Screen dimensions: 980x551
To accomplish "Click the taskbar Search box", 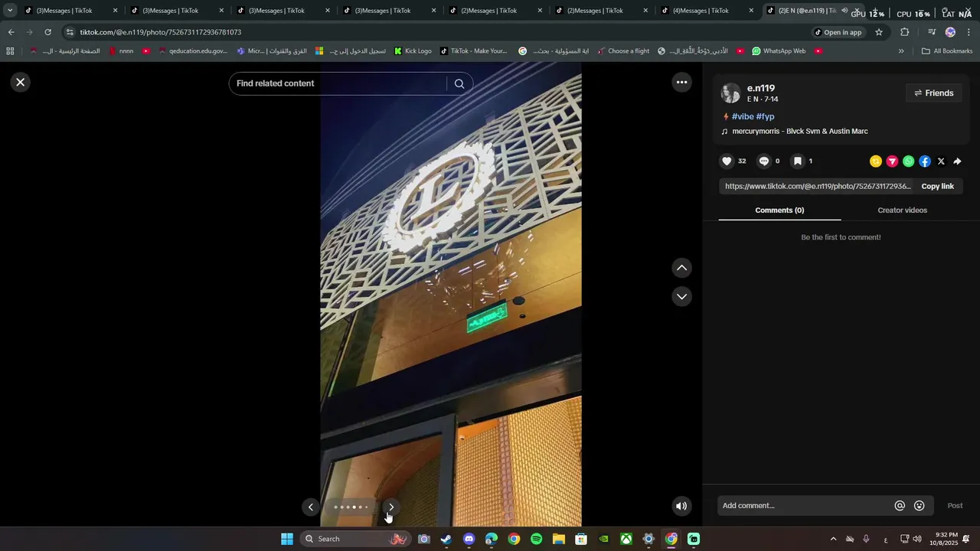I will tap(357, 539).
